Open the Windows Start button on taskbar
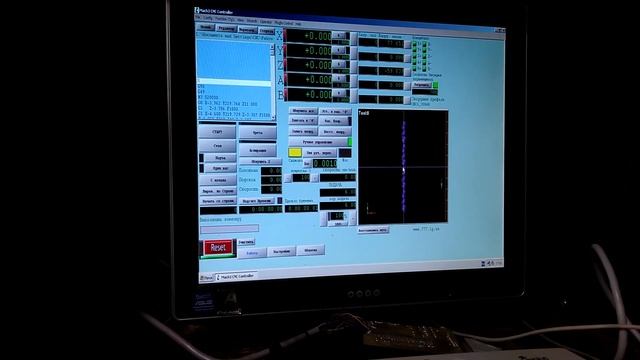 (207, 278)
